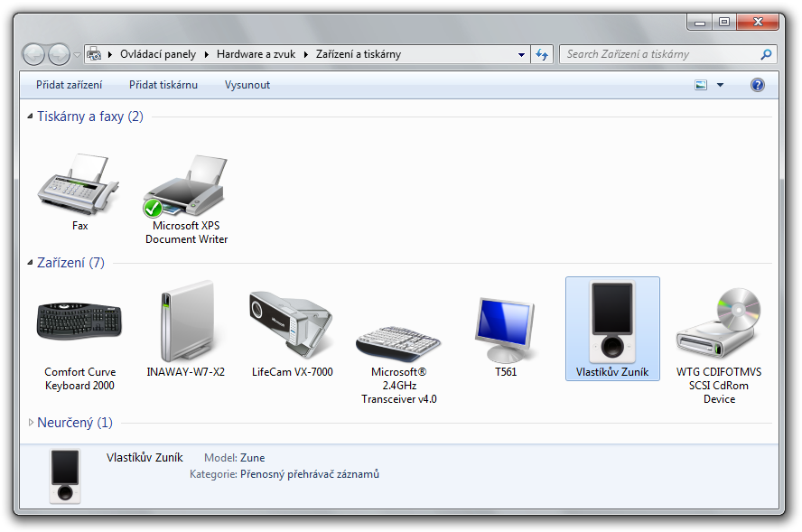Click devices icon in address bar
This screenshot has width=802, height=532.
94,54
